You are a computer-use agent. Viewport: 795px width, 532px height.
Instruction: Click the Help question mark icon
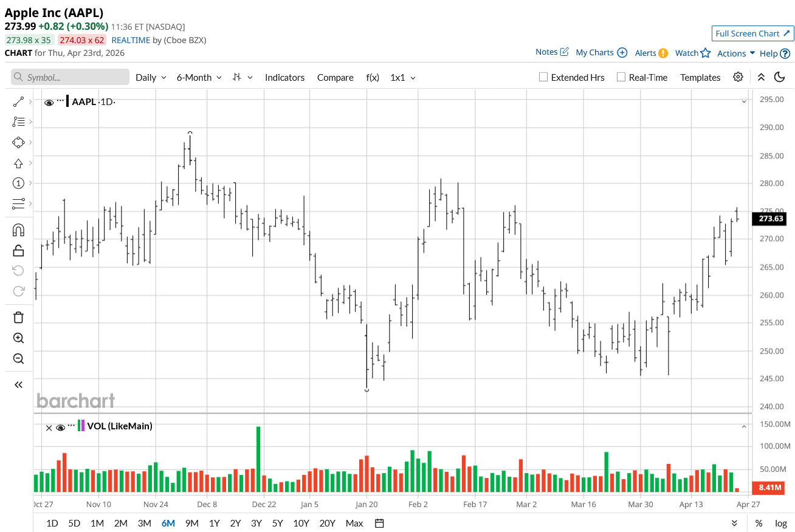[785, 53]
